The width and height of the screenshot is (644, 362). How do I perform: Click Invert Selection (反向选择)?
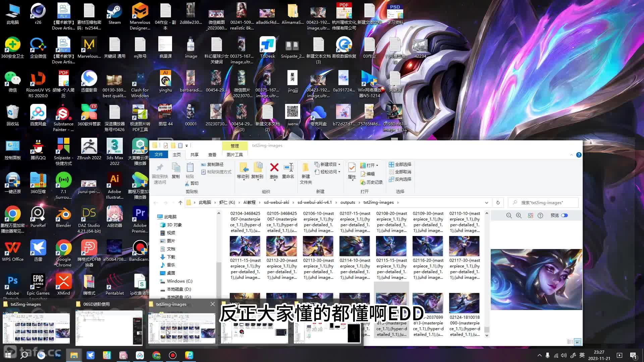[400, 179]
